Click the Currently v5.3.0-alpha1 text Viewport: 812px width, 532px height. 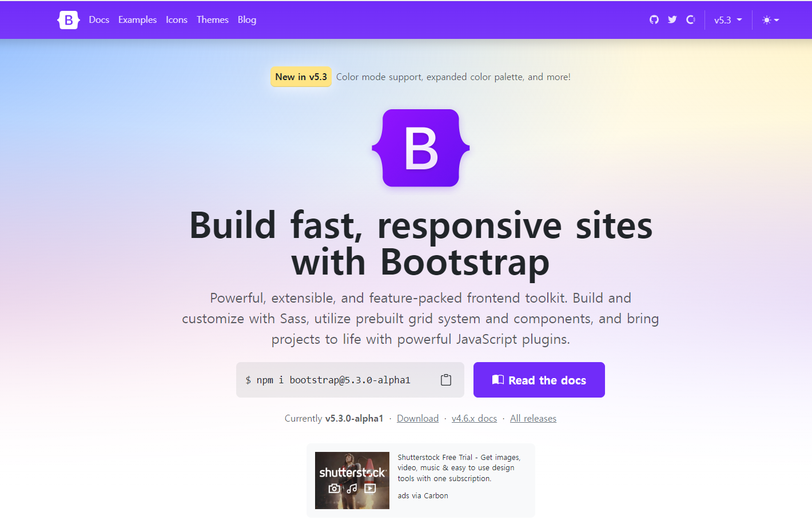(334, 419)
